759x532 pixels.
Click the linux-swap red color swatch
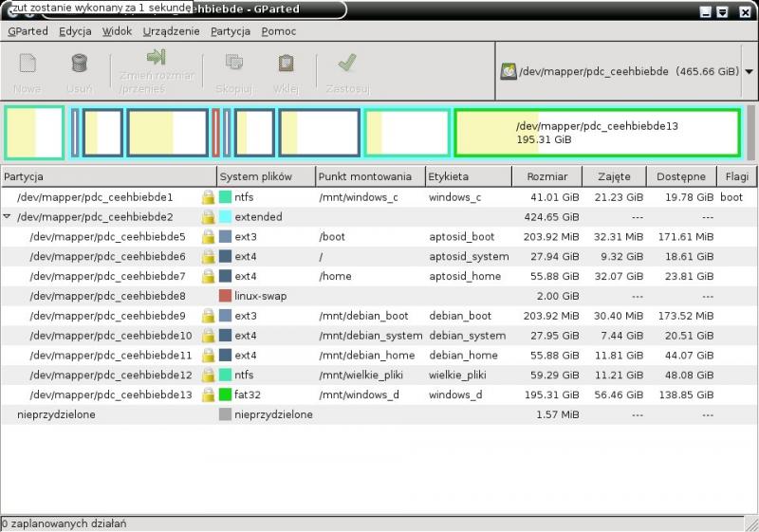coord(225,296)
